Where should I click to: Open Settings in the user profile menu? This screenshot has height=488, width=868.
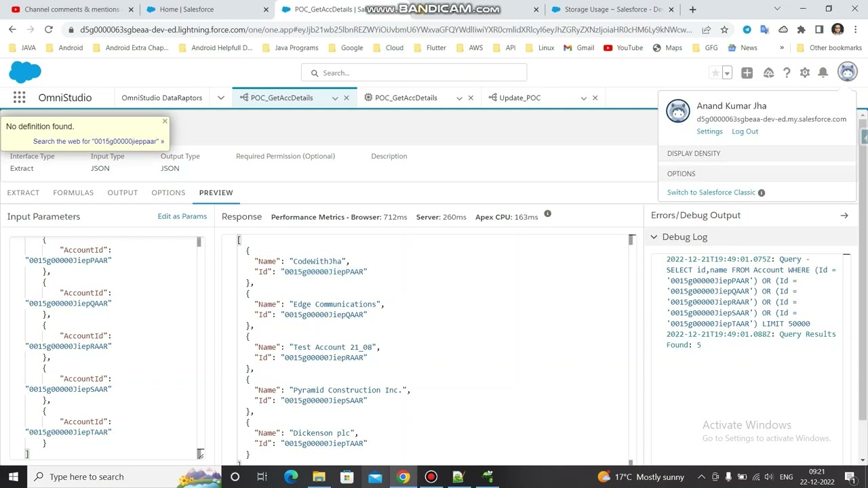[x=709, y=131]
